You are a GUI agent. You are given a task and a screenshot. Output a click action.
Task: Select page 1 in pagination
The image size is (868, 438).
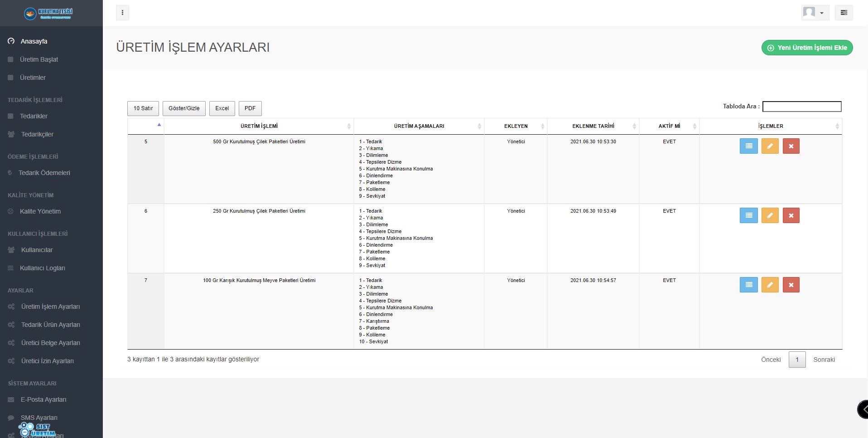click(x=797, y=360)
